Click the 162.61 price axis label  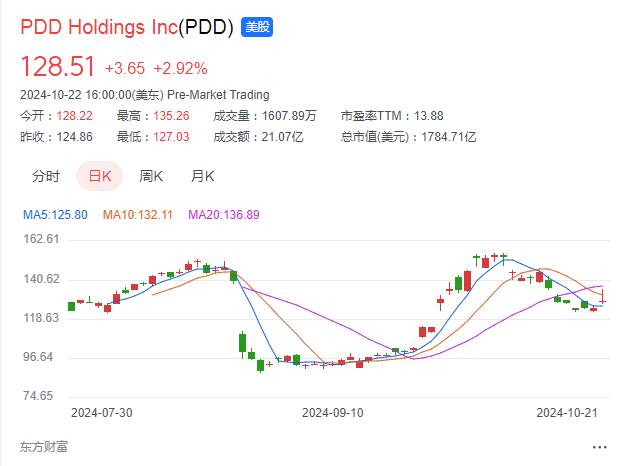click(41, 239)
